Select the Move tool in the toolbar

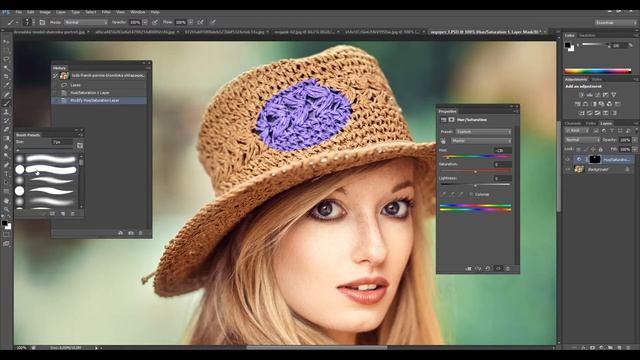tap(6, 42)
